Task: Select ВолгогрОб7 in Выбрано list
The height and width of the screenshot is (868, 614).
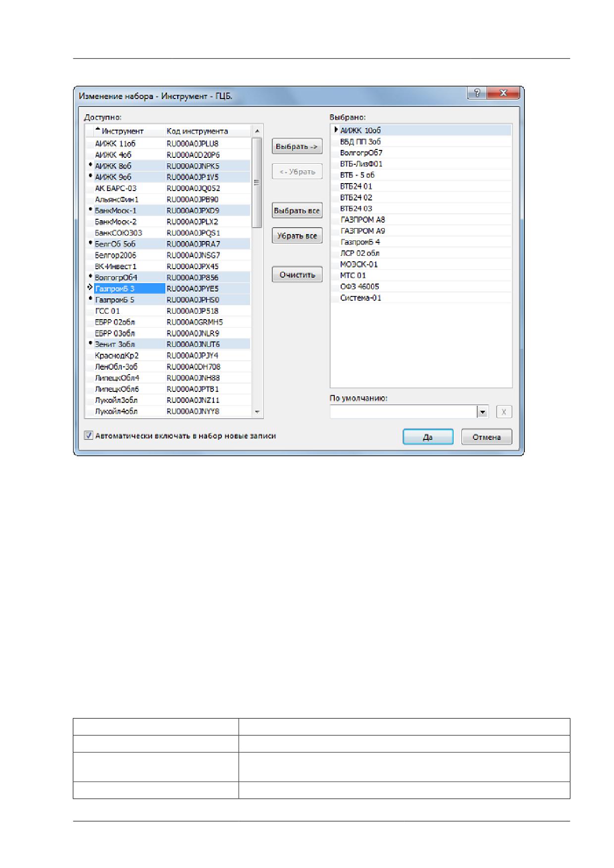Action: pos(421,153)
